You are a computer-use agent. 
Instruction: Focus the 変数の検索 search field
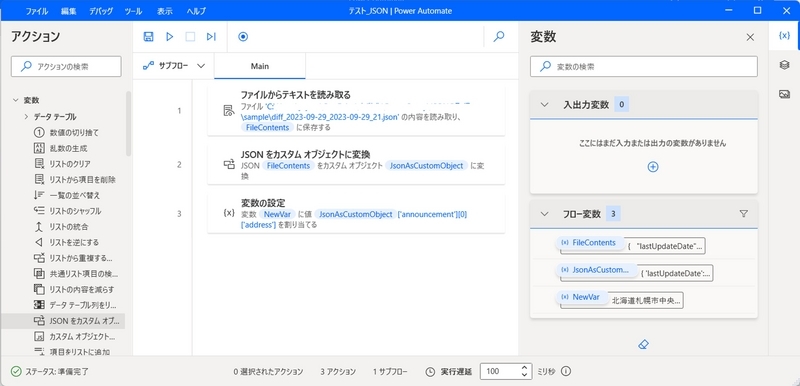644,66
